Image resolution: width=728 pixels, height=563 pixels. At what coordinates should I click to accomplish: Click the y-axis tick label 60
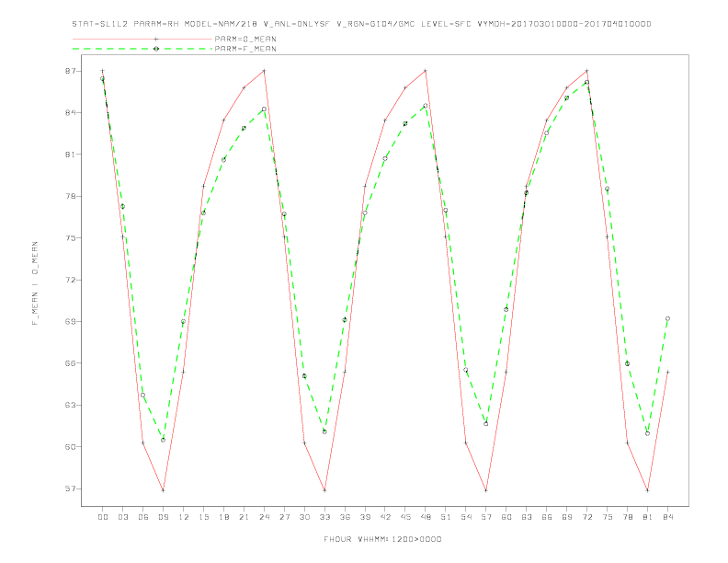[x=71, y=447]
